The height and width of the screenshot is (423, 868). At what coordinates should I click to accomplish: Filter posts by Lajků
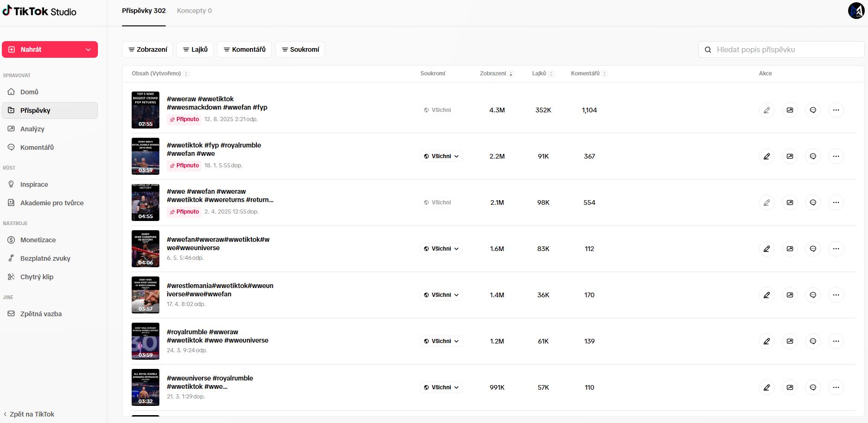click(x=195, y=49)
